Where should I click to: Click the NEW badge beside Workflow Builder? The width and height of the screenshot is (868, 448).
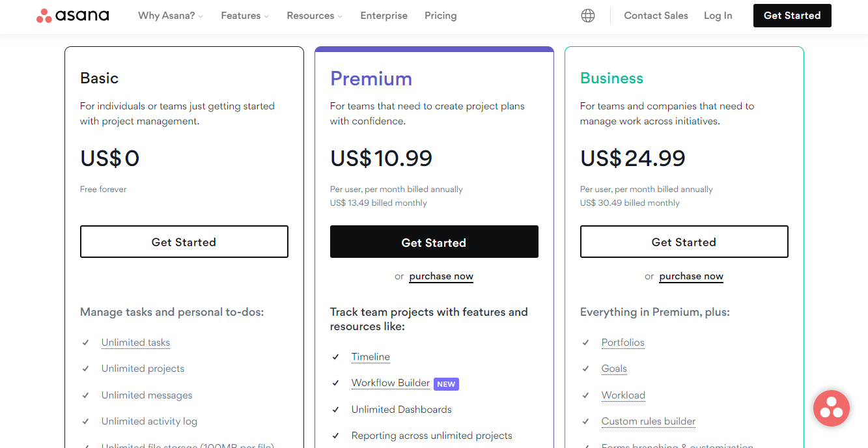pyautogui.click(x=446, y=384)
